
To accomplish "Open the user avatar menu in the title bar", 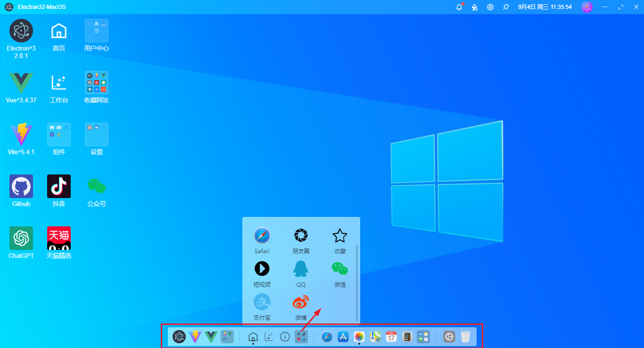I will tap(586, 7).
